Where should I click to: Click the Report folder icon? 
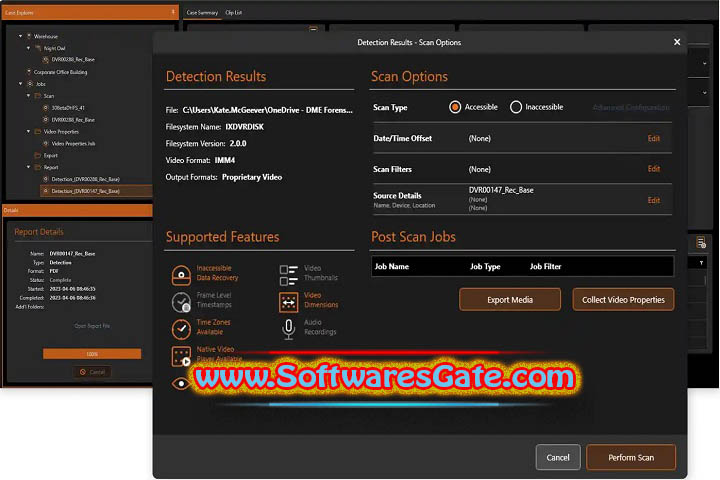[x=38, y=168]
